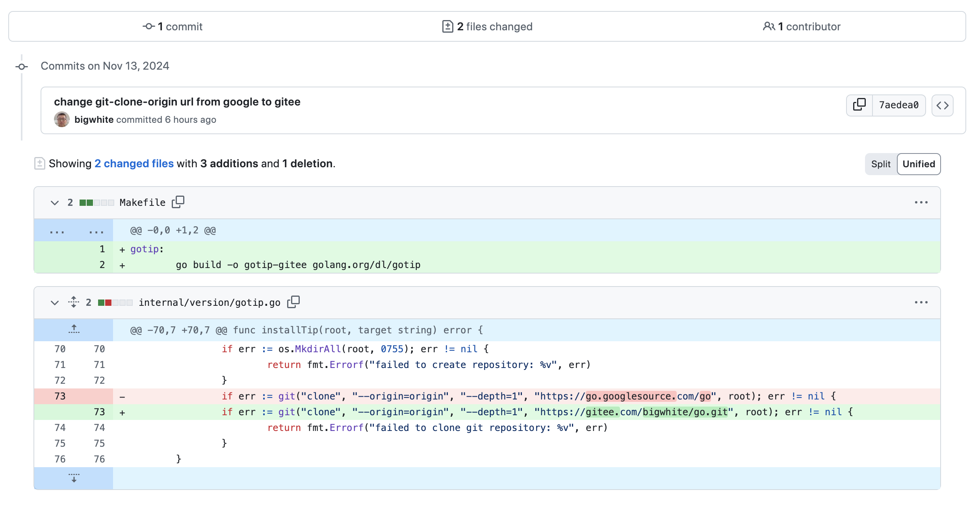Screen dimensions: 980x514
Task: Expand all lines in gotip.go
Action: (74, 302)
